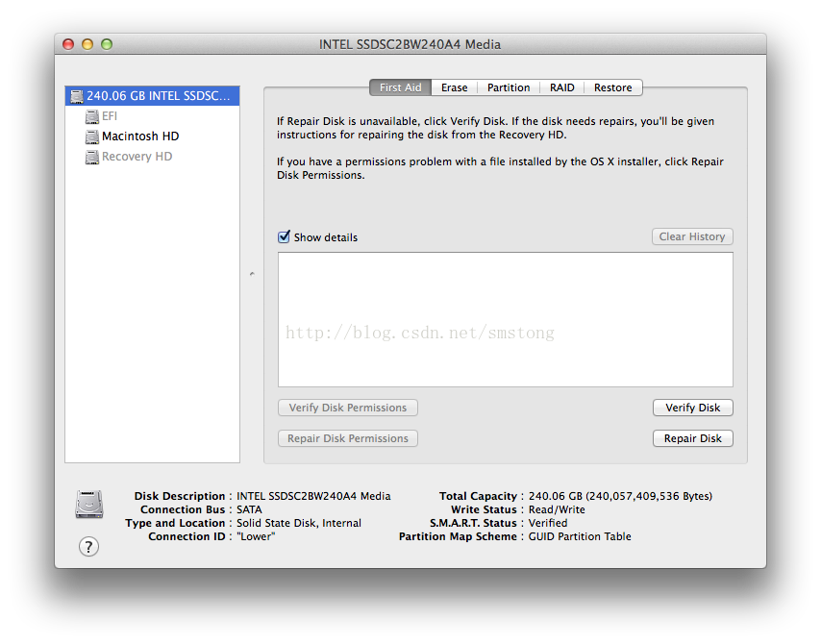This screenshot has width=821, height=644.
Task: Open help via the question mark button
Action: click(88, 547)
